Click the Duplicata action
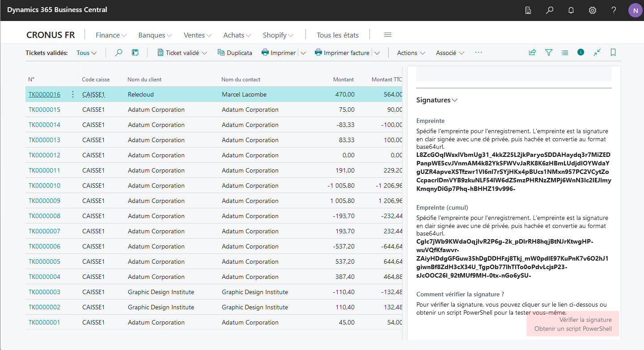The height and width of the screenshot is (350, 644). pos(235,53)
